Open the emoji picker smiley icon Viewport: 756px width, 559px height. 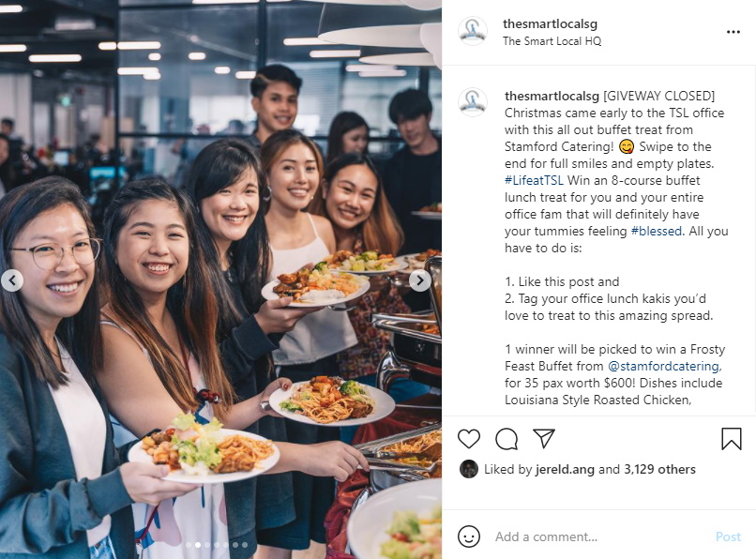tap(468, 536)
